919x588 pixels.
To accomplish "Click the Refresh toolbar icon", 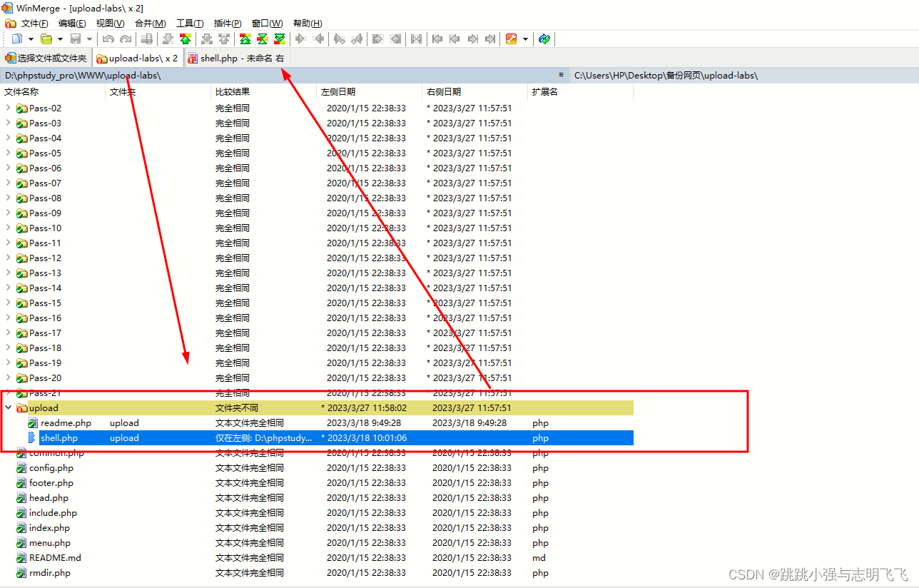I will tap(544, 39).
